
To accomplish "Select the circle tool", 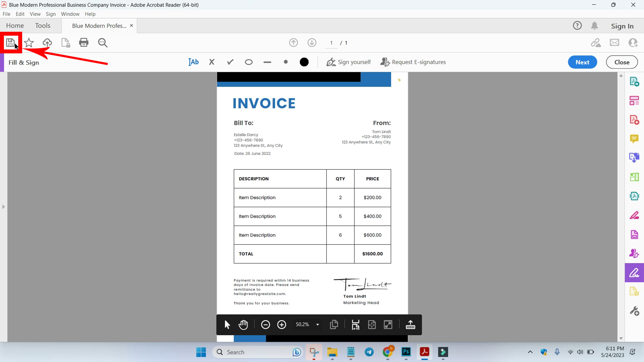I will [x=248, y=62].
